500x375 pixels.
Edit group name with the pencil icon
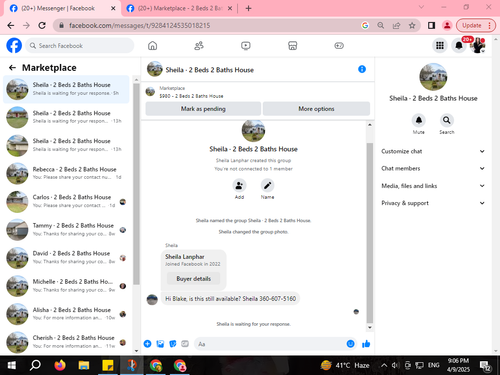[x=267, y=186]
